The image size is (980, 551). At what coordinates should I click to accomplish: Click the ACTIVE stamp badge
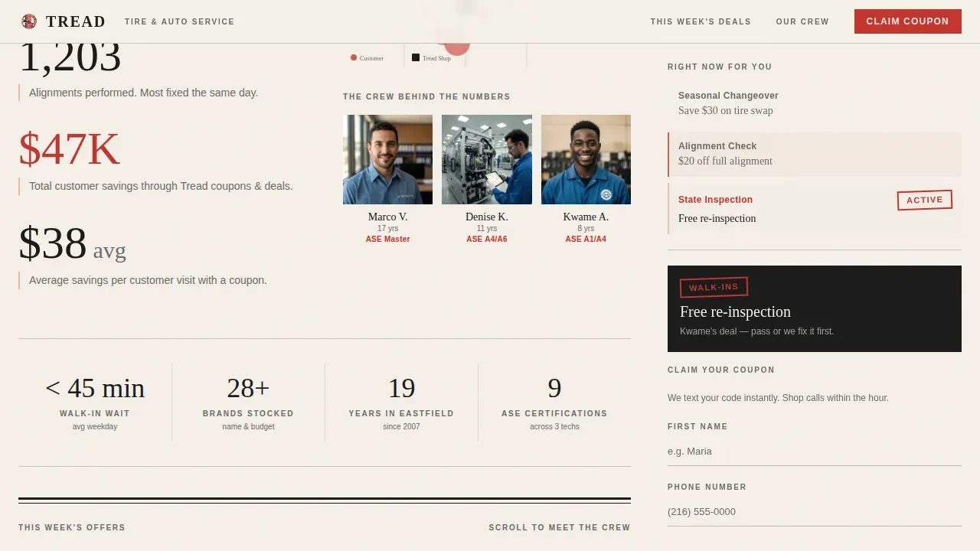[925, 200]
